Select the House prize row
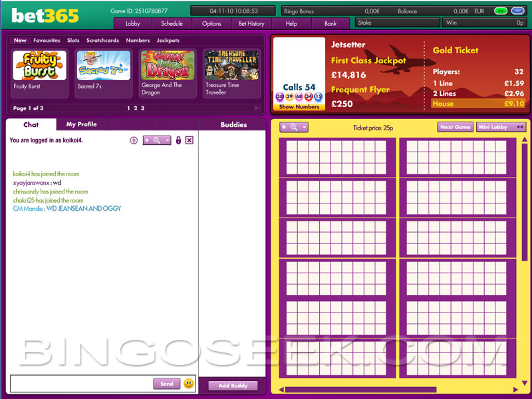Image resolution: width=532 pixels, height=399 pixels. coord(478,104)
